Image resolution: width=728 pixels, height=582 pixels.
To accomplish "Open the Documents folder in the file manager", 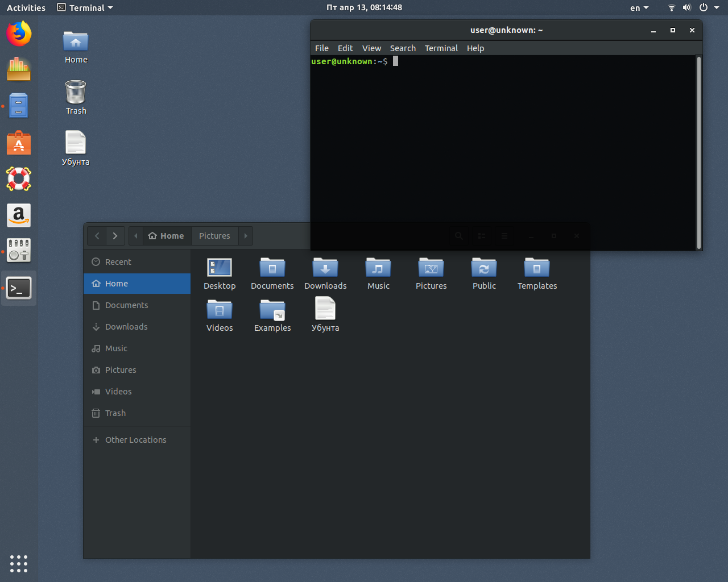I will tap(272, 273).
